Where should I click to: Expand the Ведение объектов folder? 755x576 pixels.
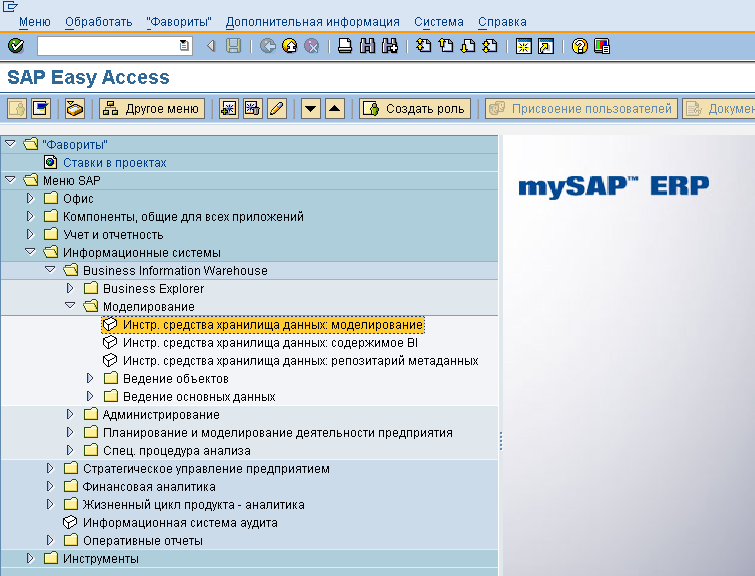[x=90, y=378]
